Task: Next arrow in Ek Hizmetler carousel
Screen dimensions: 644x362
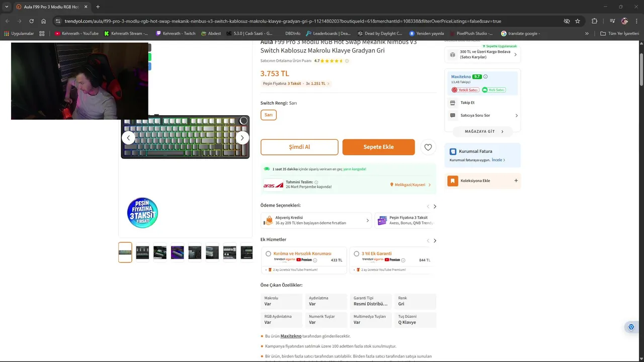Action: pyautogui.click(x=435, y=241)
